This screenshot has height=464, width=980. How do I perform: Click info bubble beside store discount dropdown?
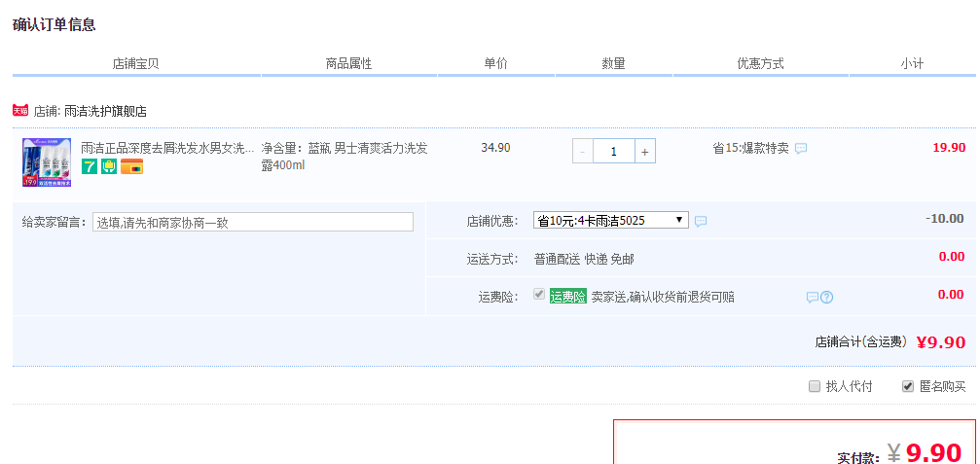click(701, 221)
